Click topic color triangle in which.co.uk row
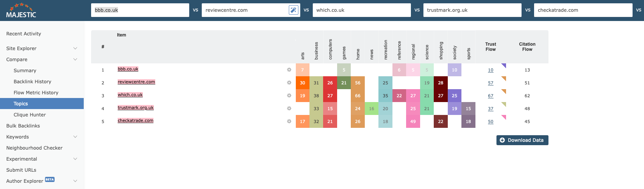This screenshot has height=189, width=644. click(504, 91)
